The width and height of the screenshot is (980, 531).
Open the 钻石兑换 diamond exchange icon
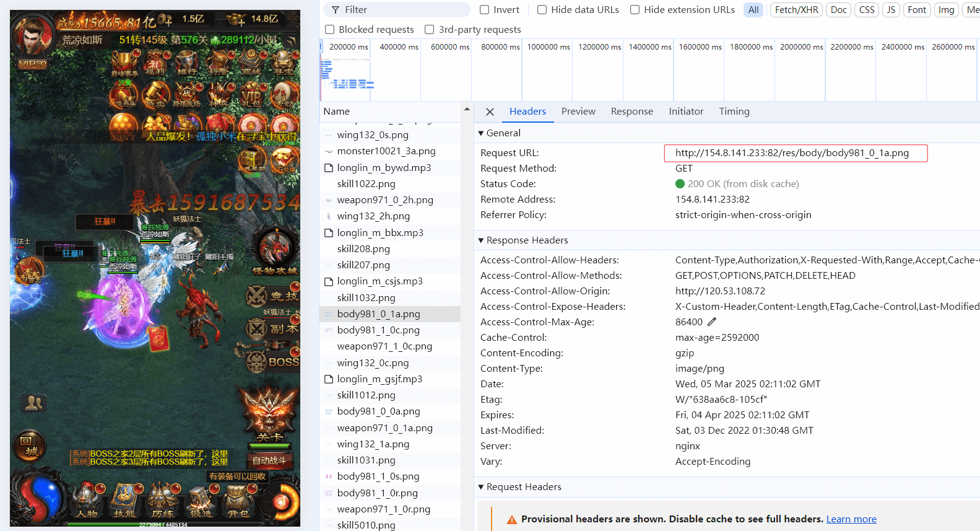(284, 160)
